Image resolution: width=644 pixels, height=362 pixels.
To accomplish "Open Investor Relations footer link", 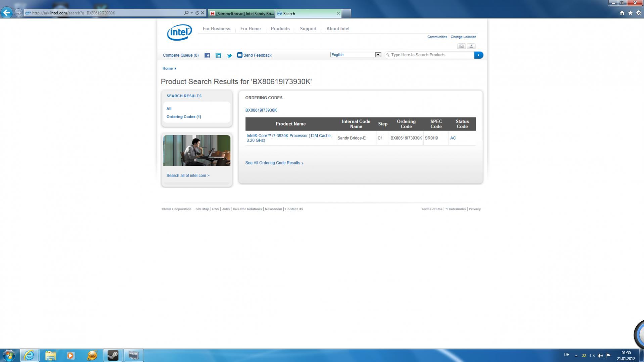I will (x=247, y=209).
